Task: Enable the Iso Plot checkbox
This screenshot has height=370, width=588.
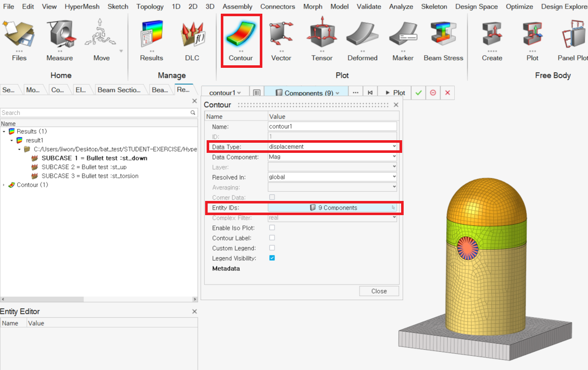Action: tap(272, 228)
